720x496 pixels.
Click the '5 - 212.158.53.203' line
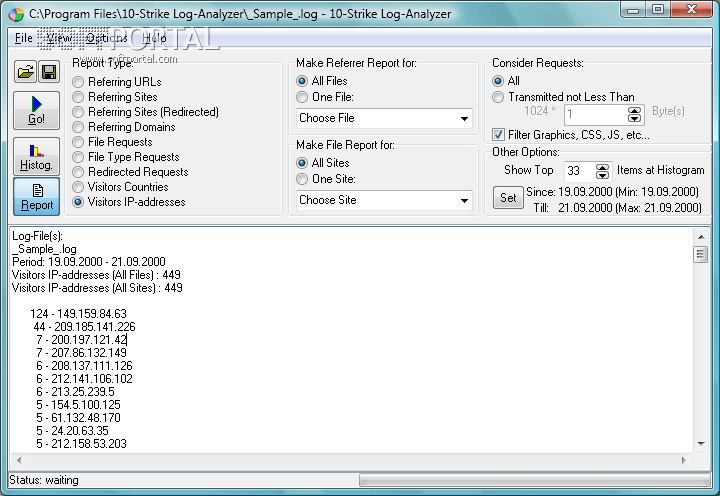(81, 444)
